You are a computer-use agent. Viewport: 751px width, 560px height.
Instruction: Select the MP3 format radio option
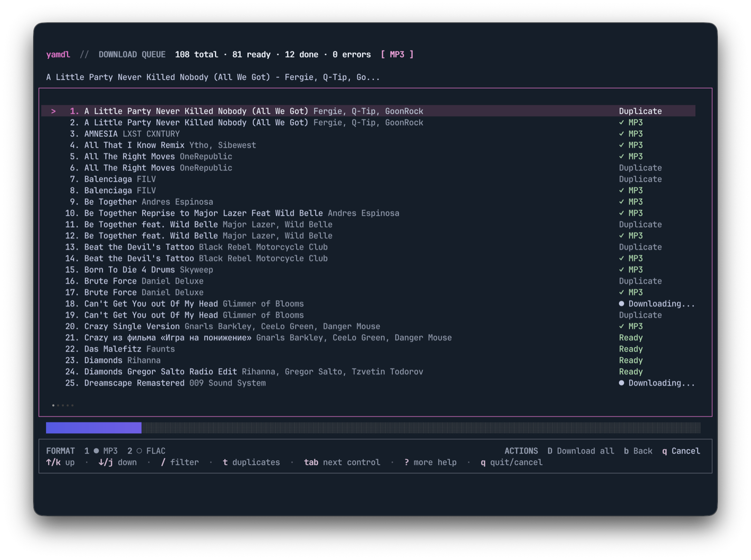pos(101,451)
